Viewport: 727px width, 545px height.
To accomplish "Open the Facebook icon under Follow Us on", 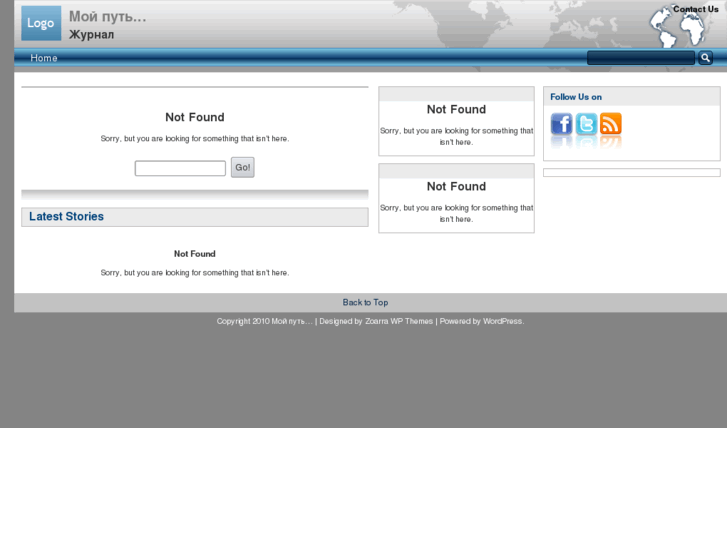I will [561, 124].
